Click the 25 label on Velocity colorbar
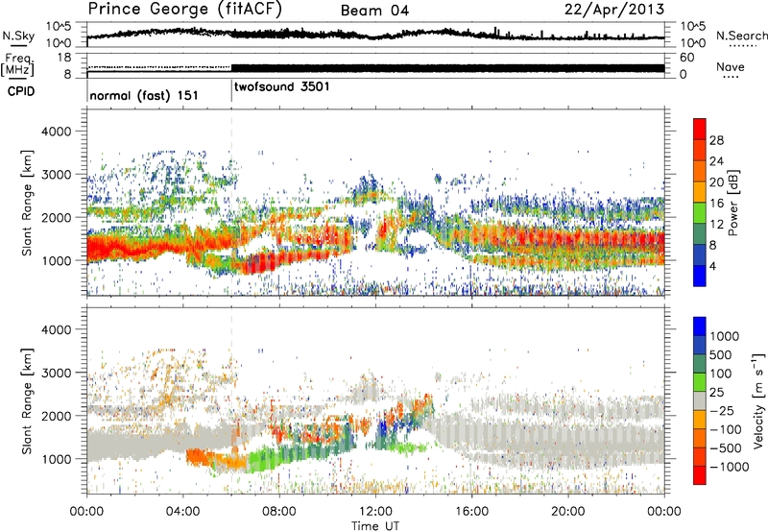The height and width of the screenshot is (532, 768). point(716,392)
